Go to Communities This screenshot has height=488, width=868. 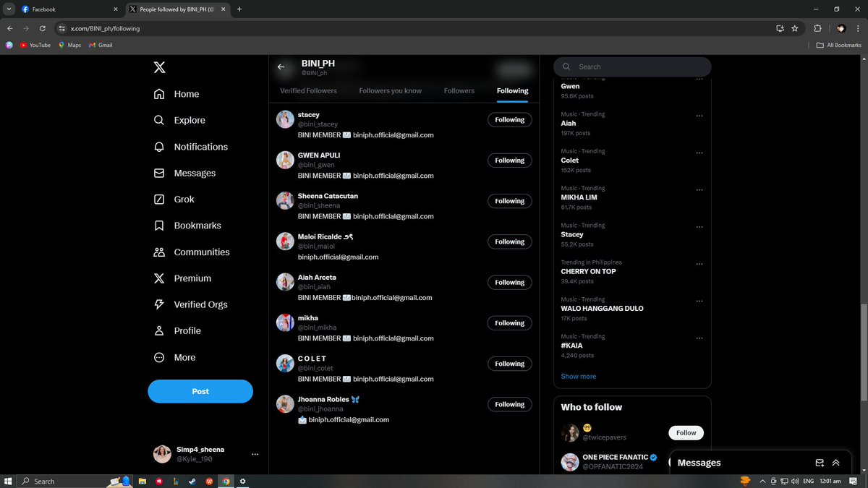[x=192, y=252]
